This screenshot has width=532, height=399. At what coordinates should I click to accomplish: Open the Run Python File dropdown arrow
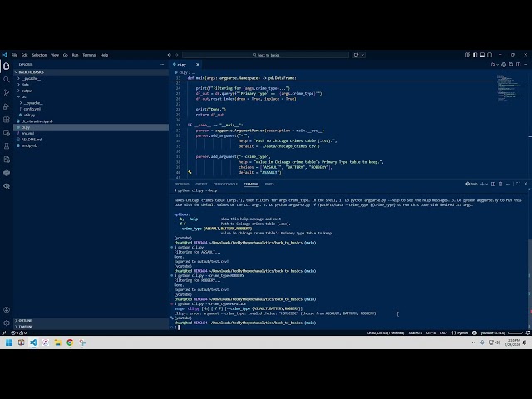[497, 65]
